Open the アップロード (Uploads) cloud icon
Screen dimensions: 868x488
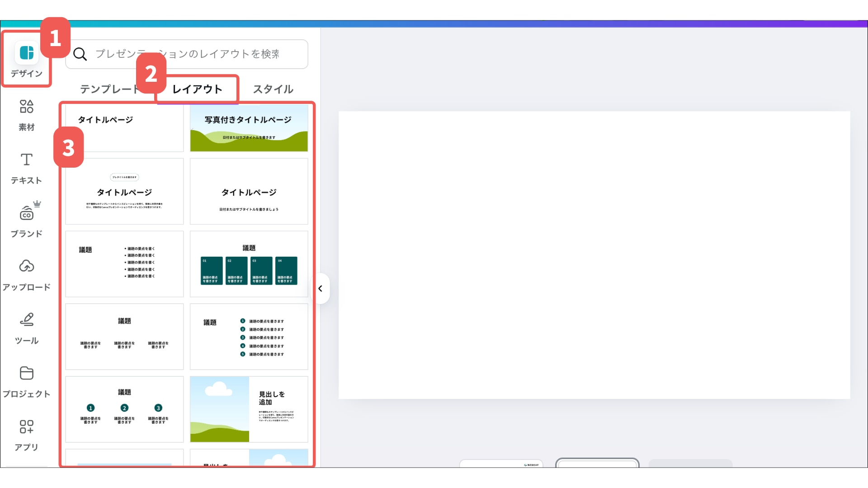(27, 267)
